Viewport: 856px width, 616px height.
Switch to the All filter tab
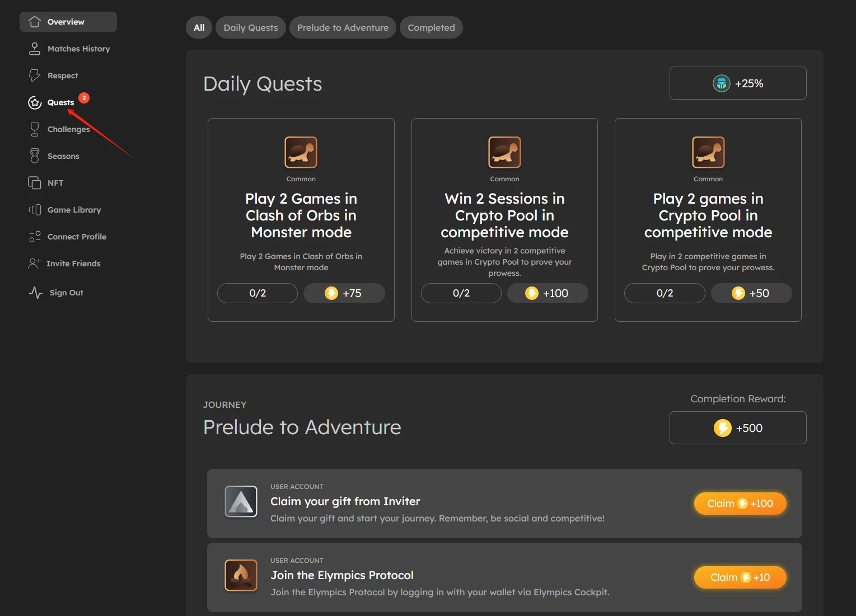click(x=199, y=27)
